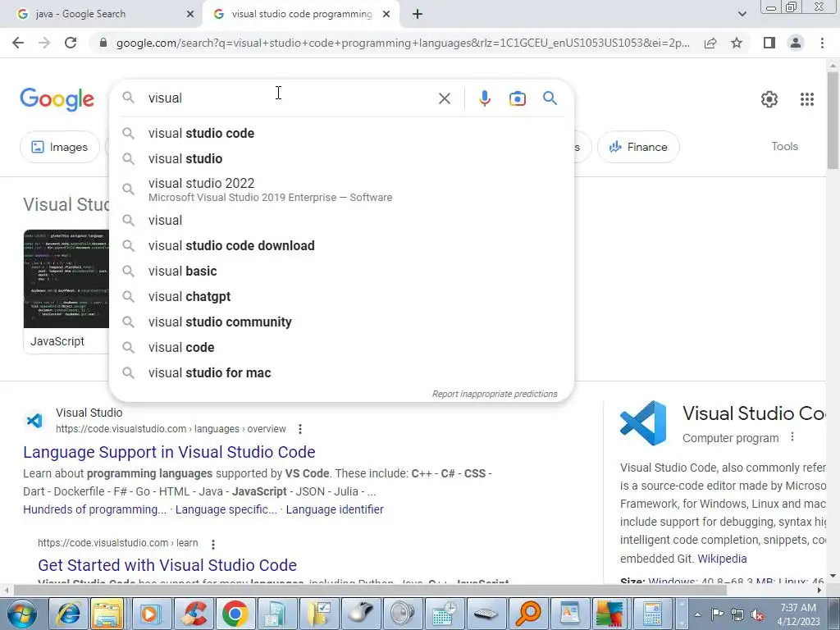Screen dimensions: 840x630
Task: Choose suggestion visual studio
Action: 342,158
